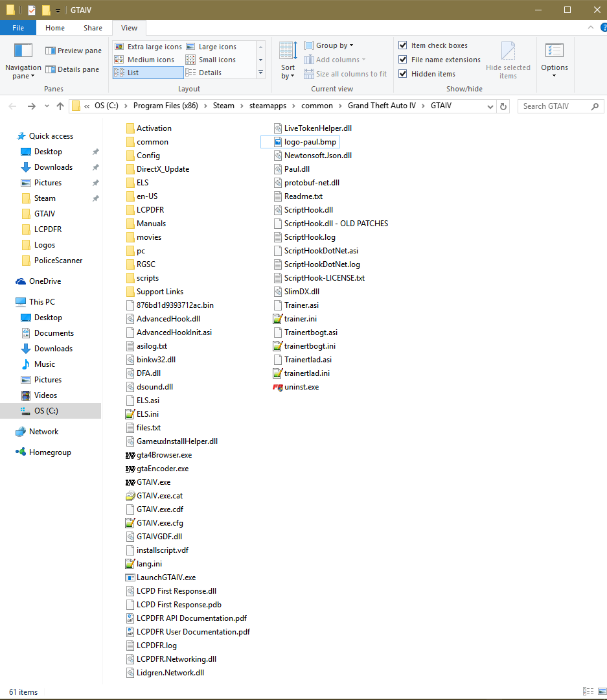Screen dimensions: 607x700
Task: Click the Forward navigation arrow
Action: [31, 106]
